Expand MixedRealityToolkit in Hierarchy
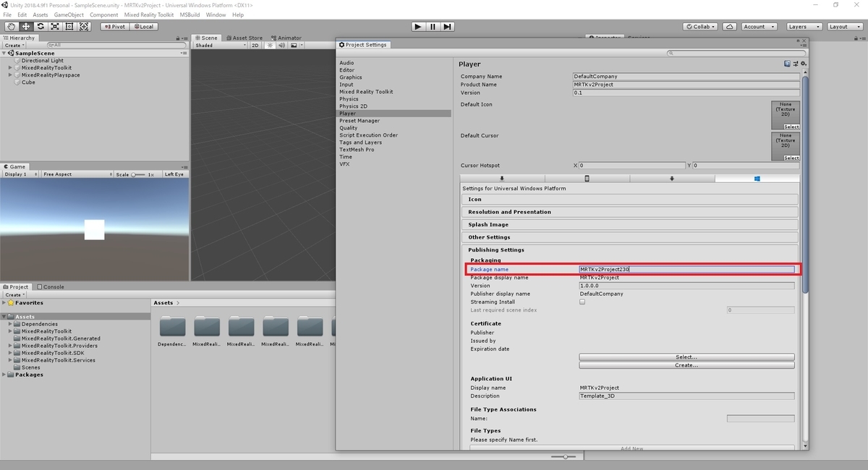Image resolution: width=868 pixels, height=470 pixels. [10, 68]
